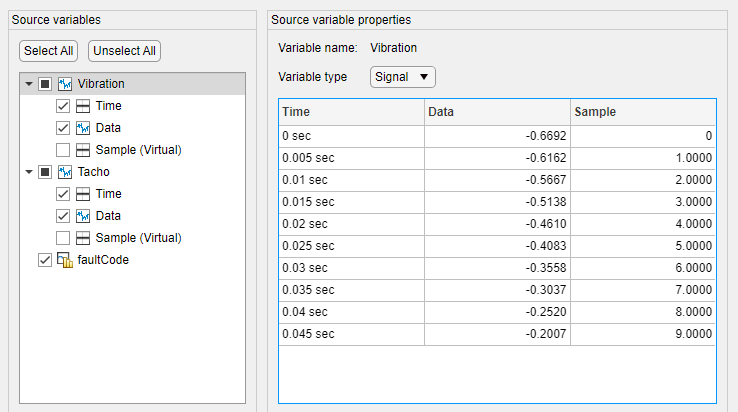Collapse the Tacho tree node
This screenshot has width=738, height=412.
(29, 172)
